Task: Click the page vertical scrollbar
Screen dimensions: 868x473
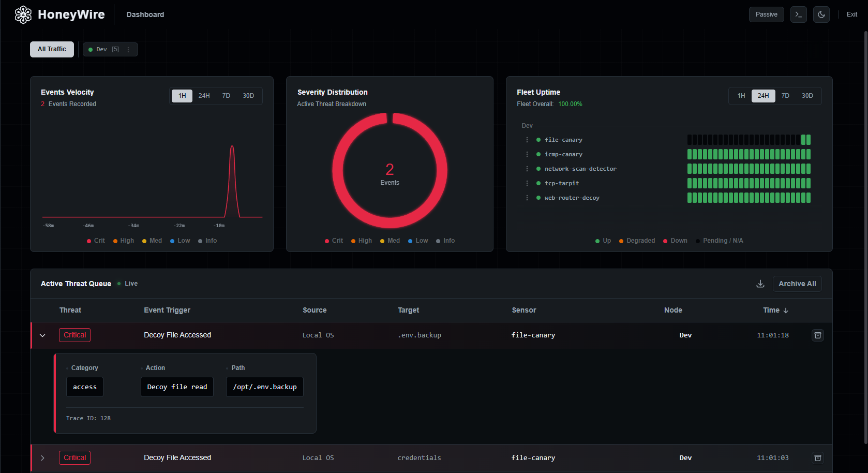Action: click(865, 237)
